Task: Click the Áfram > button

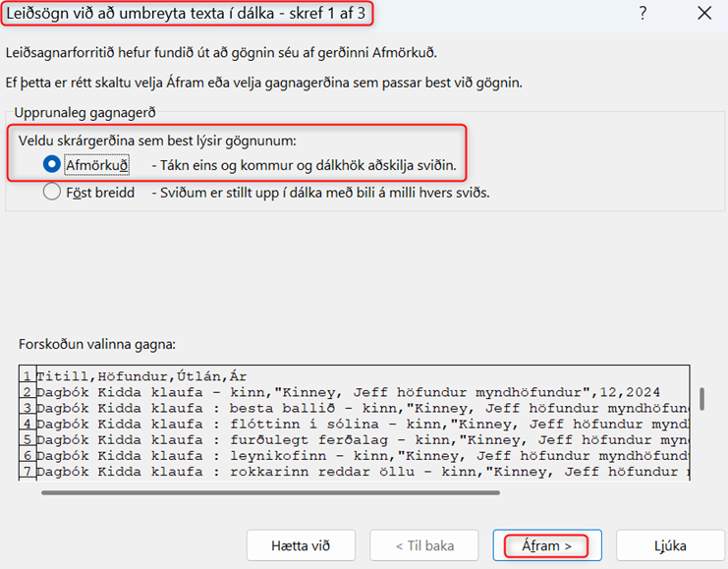Action: (x=547, y=545)
